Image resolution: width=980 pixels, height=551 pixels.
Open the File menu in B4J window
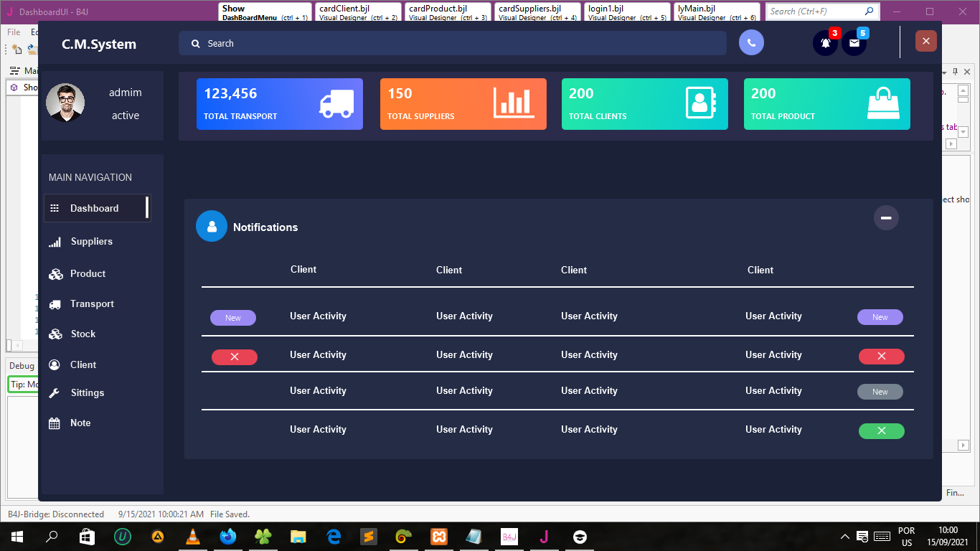click(x=14, y=32)
